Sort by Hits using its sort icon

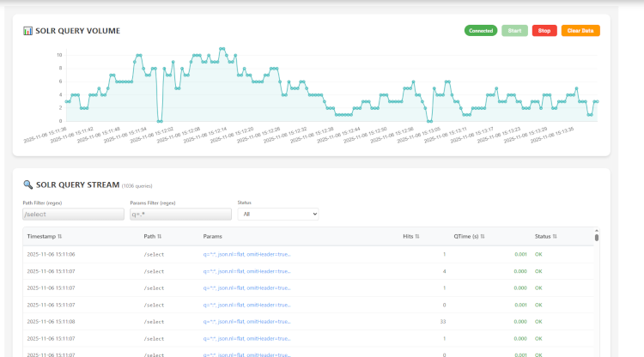pos(417,236)
